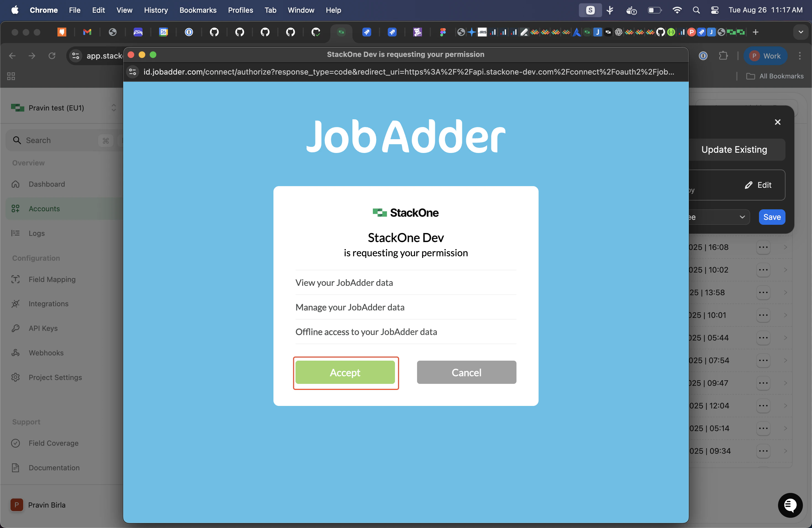Viewport: 812px width, 528px height.
Task: Click the Field Coverage checkmark icon
Action: 16,443
